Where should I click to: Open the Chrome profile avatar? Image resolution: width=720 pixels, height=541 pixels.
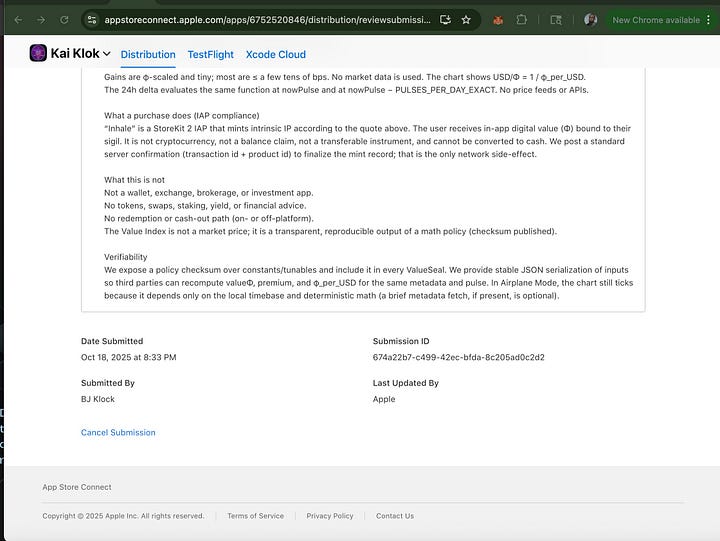coord(591,20)
